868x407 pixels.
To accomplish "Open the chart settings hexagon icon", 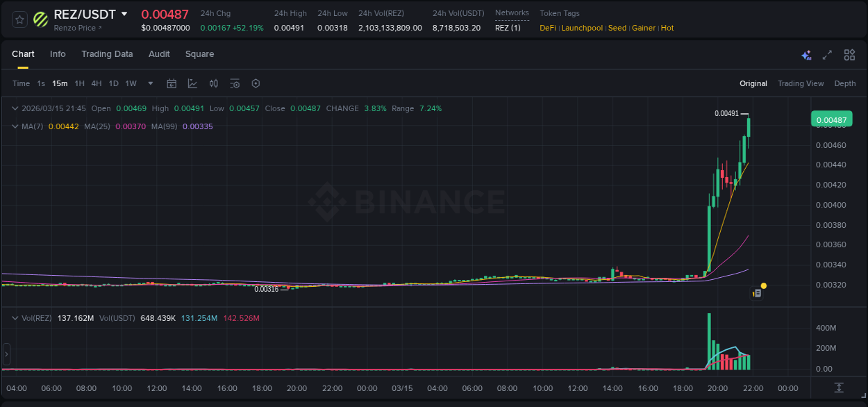I will pos(256,83).
